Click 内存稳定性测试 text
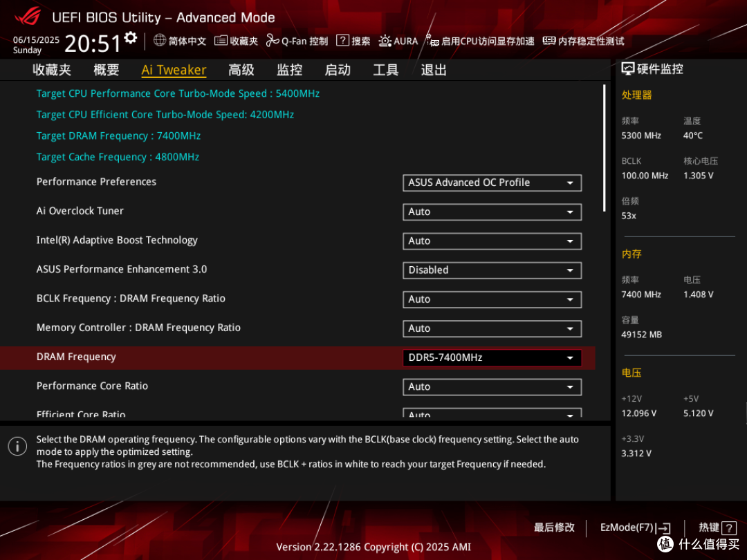Viewport: 747px width, 560px height. 591,41
